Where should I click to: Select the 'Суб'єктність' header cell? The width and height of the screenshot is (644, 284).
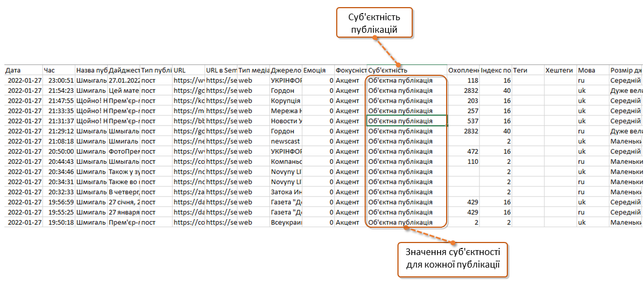coord(407,70)
